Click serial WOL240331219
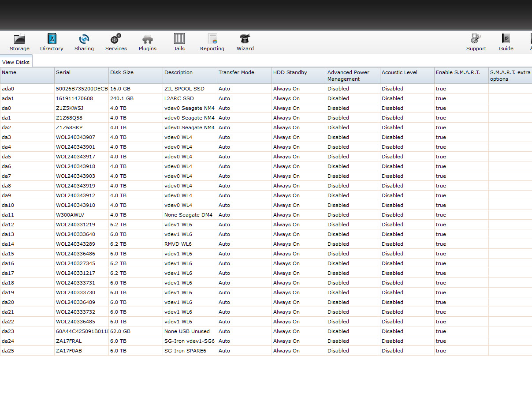This screenshot has width=532, height=401. 75,225
